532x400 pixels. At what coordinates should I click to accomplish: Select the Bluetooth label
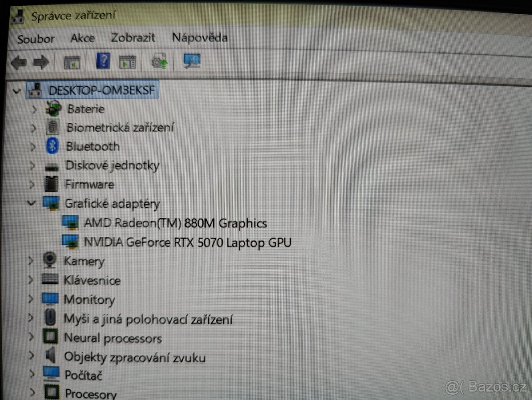click(93, 146)
